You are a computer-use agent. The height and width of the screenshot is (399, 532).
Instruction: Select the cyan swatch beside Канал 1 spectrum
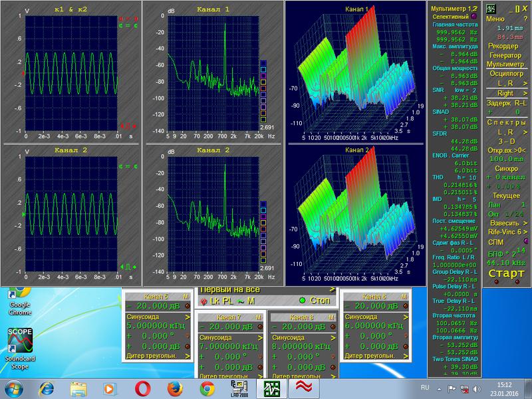263,70
